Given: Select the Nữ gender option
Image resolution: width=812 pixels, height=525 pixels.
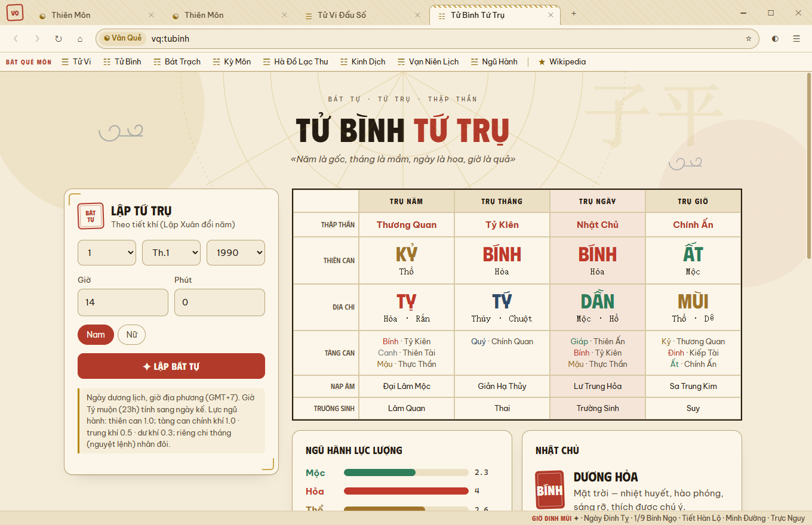Looking at the screenshot, I should (x=132, y=335).
